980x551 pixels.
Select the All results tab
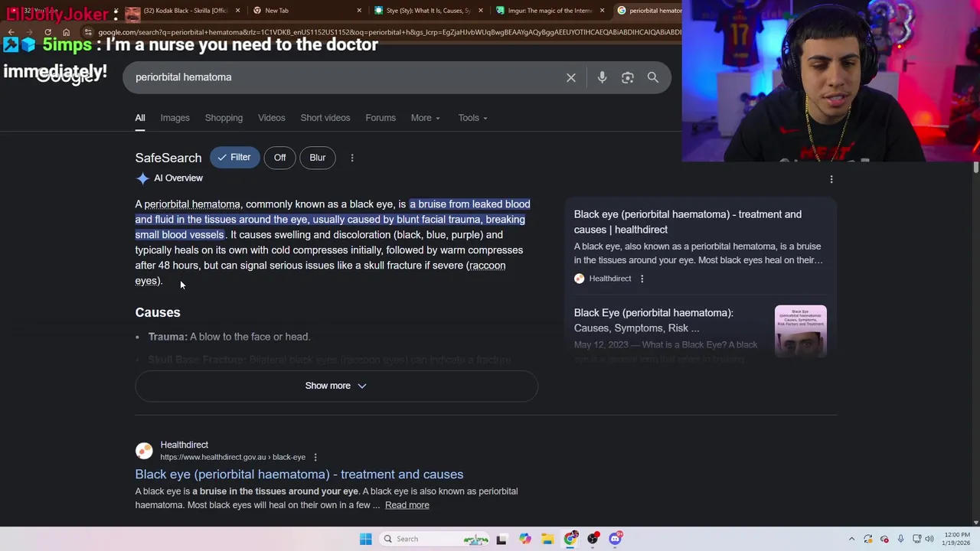coord(140,118)
